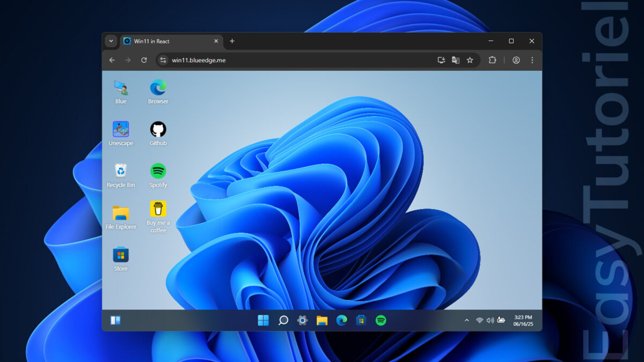Screen dimensions: 644x362
Task: Reload the win11.blueedge.me page
Action: [x=144, y=60]
